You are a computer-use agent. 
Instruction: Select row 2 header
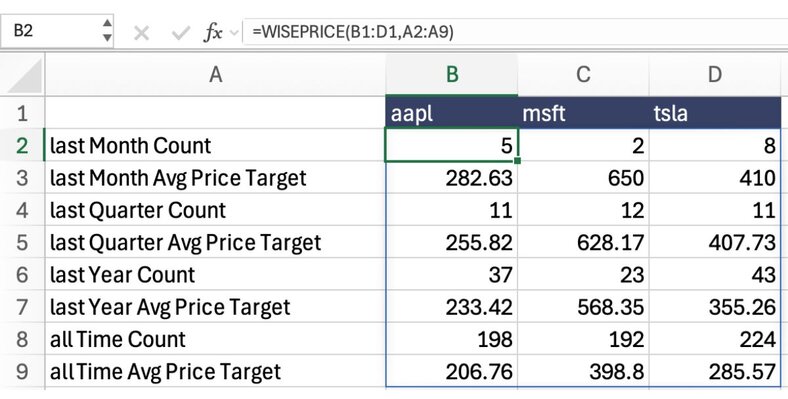(22, 145)
